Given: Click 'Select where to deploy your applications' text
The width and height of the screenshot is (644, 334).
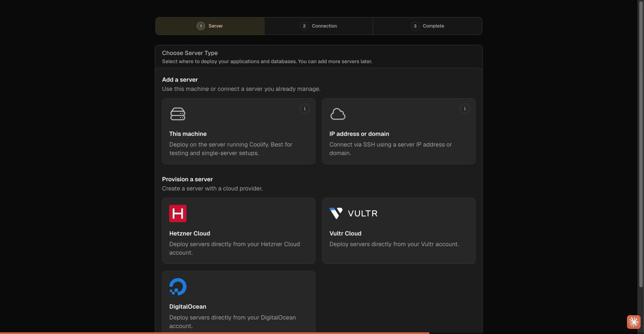Looking at the screenshot, I should pos(267,61).
